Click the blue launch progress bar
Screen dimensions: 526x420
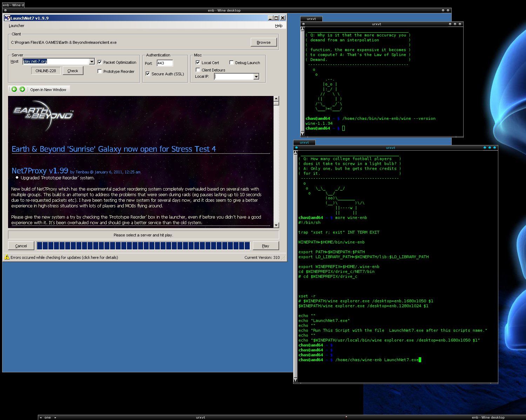(x=143, y=246)
